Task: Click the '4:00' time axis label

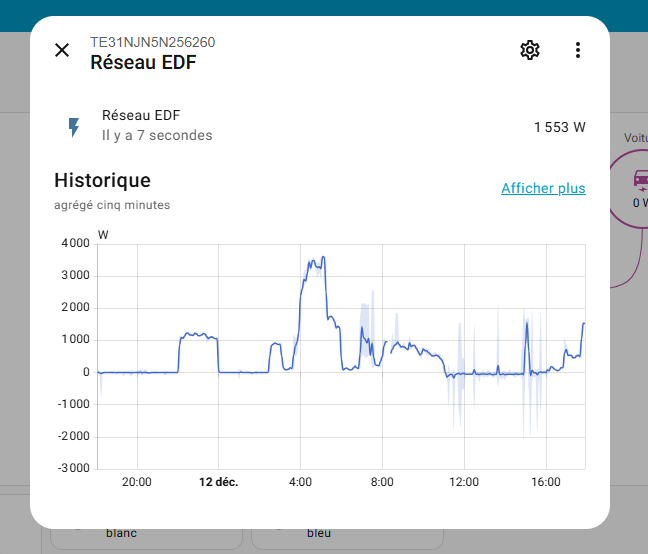Action: pos(300,482)
